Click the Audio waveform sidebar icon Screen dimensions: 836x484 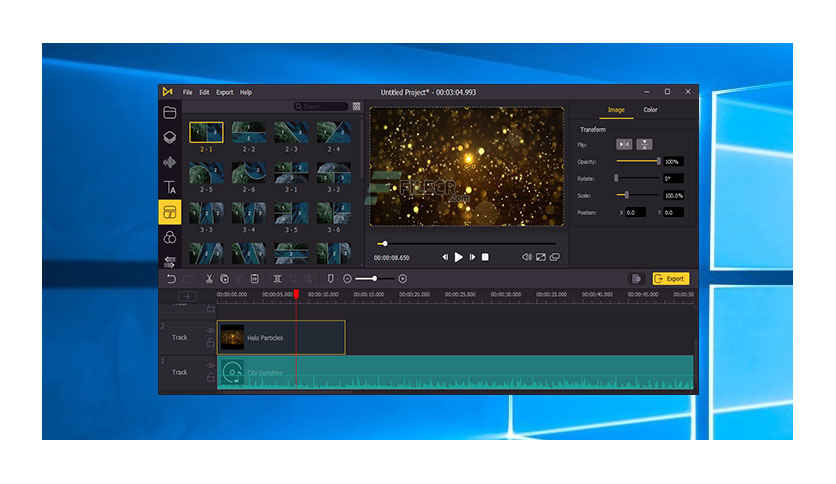click(170, 162)
